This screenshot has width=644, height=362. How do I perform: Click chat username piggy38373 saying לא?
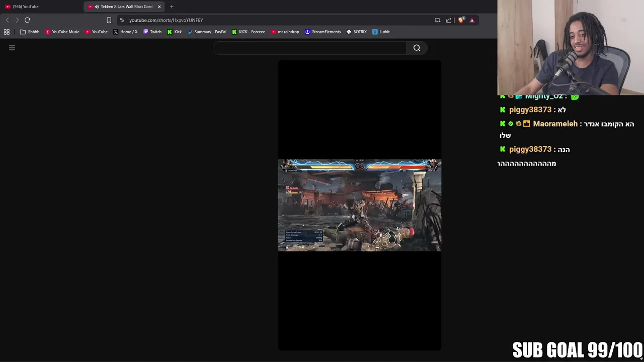click(x=530, y=110)
